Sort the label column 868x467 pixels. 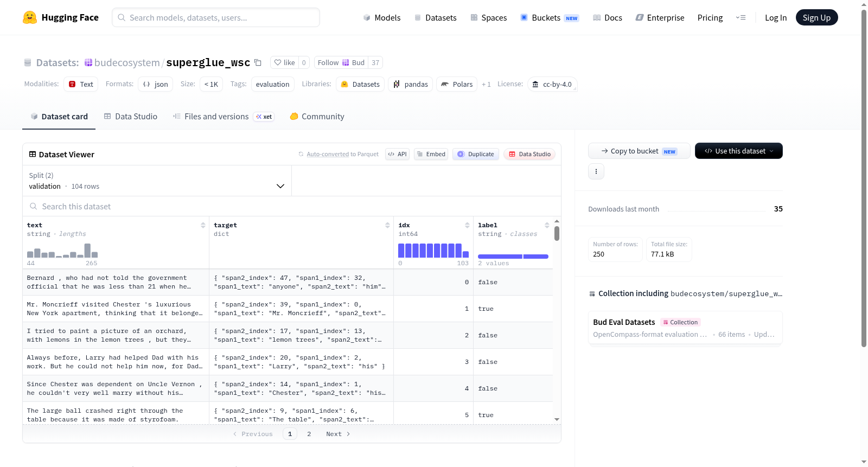[x=547, y=225]
